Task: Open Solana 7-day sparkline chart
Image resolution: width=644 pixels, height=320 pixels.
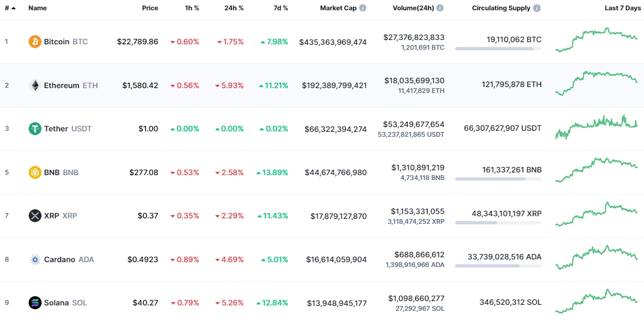Action: [596, 301]
